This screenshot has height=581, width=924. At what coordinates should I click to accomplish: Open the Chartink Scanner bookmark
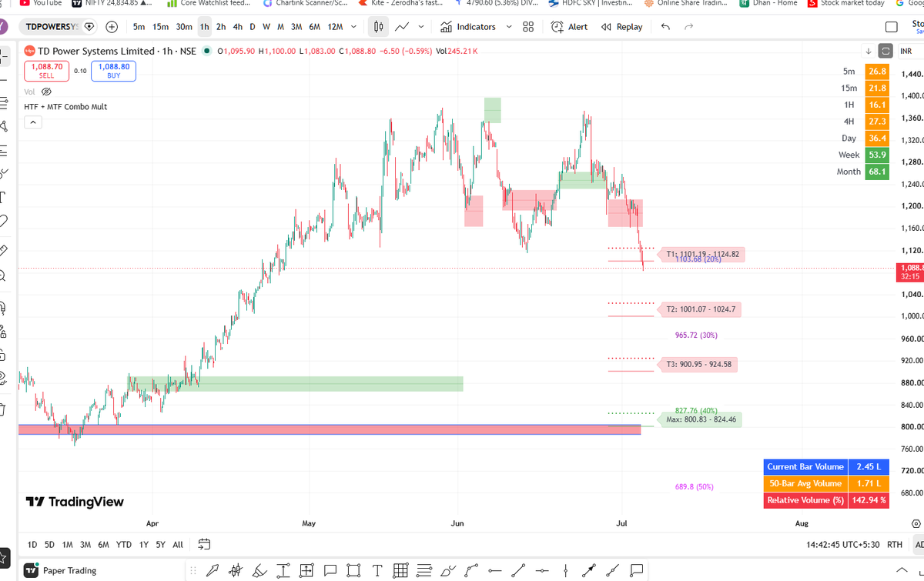coord(306,3)
